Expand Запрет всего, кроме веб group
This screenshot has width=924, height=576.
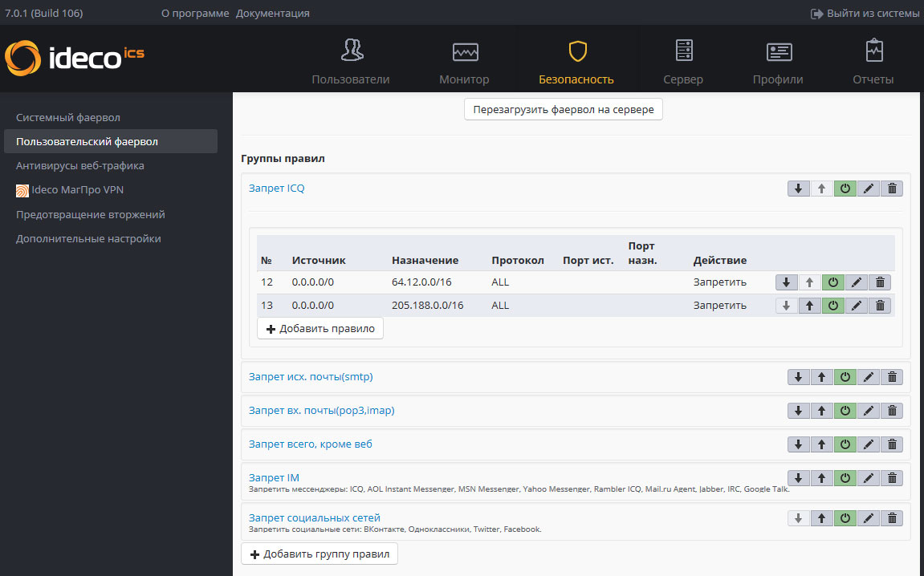(311, 444)
